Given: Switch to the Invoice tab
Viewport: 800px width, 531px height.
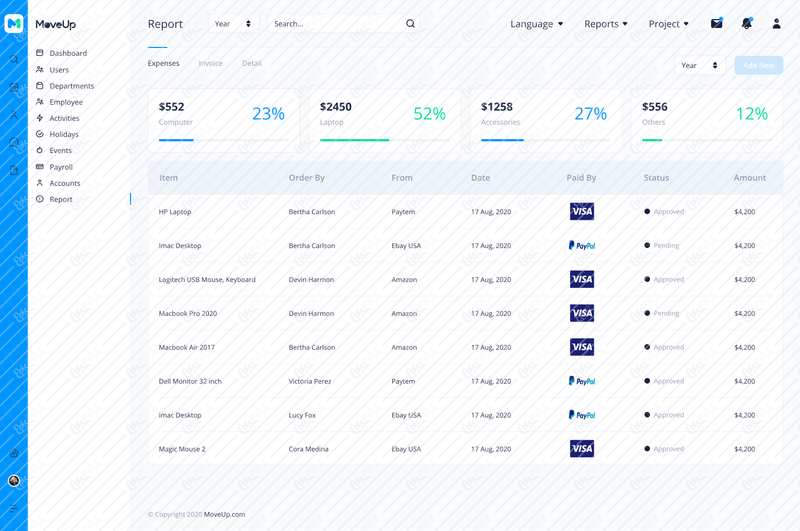Looking at the screenshot, I should (x=210, y=63).
